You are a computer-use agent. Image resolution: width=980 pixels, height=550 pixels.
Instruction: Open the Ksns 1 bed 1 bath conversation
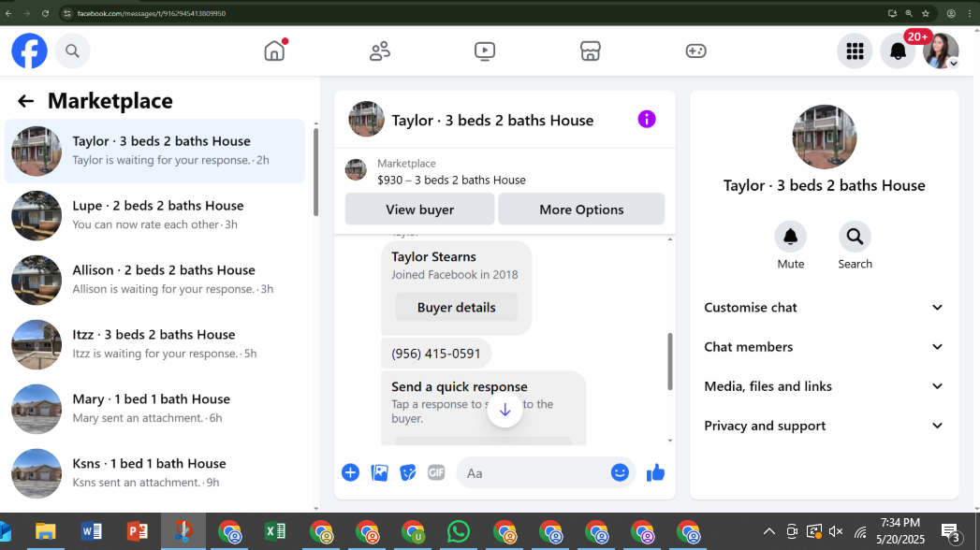tap(155, 472)
